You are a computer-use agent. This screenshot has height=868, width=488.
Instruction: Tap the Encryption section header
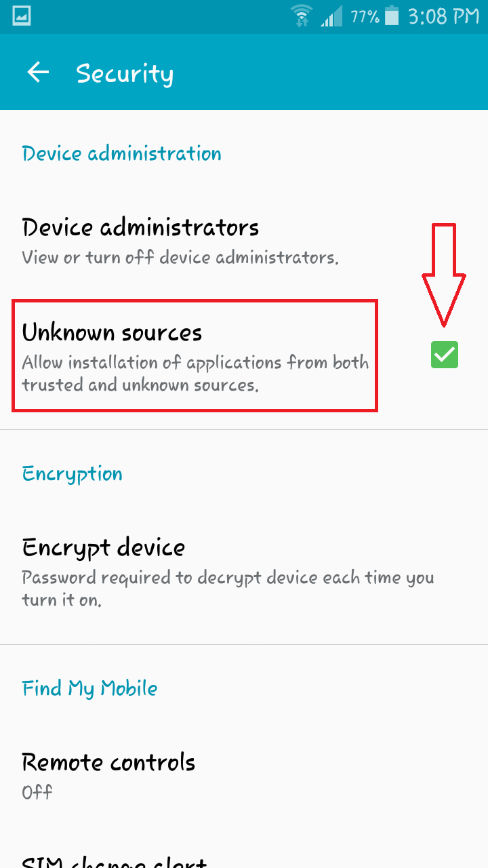point(72,474)
